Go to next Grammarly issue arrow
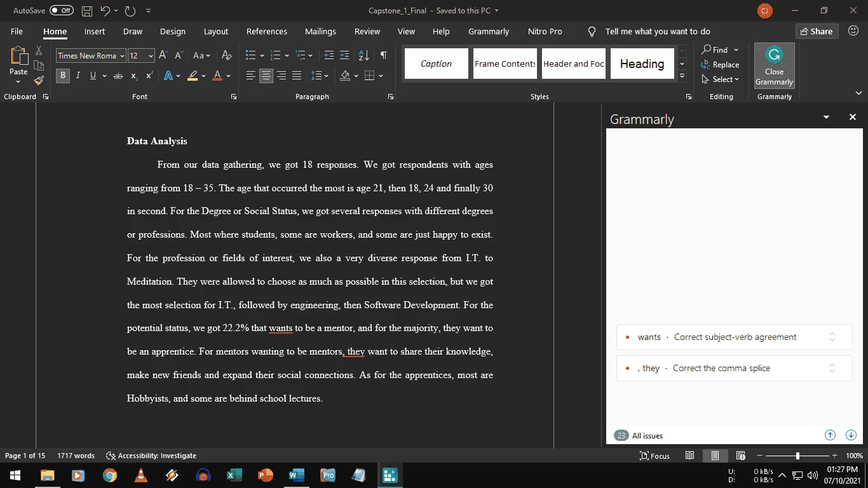 (x=851, y=435)
